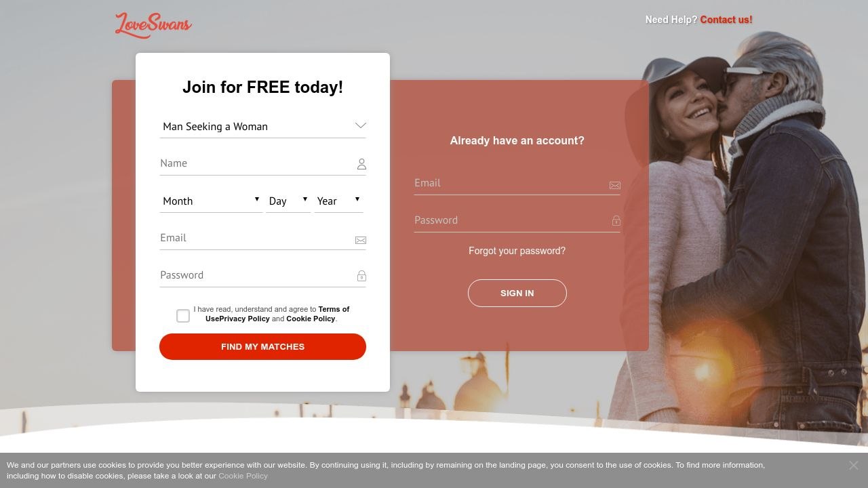
Task: Dismiss the cookie notice banner
Action: pyautogui.click(x=854, y=465)
